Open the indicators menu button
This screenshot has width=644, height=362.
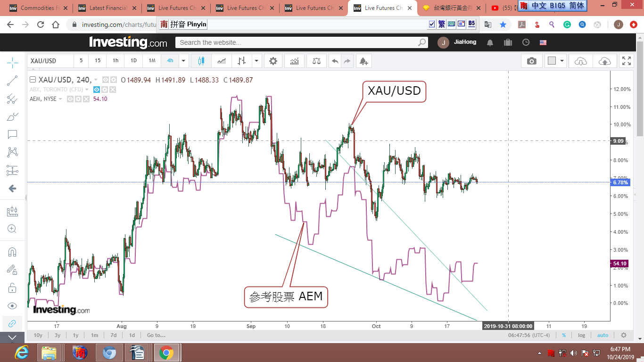tap(294, 61)
